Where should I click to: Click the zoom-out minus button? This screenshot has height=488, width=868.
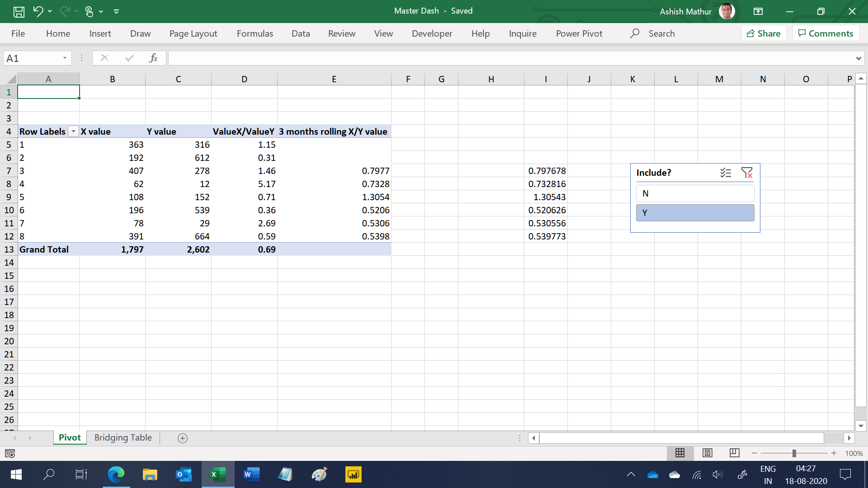(x=754, y=453)
